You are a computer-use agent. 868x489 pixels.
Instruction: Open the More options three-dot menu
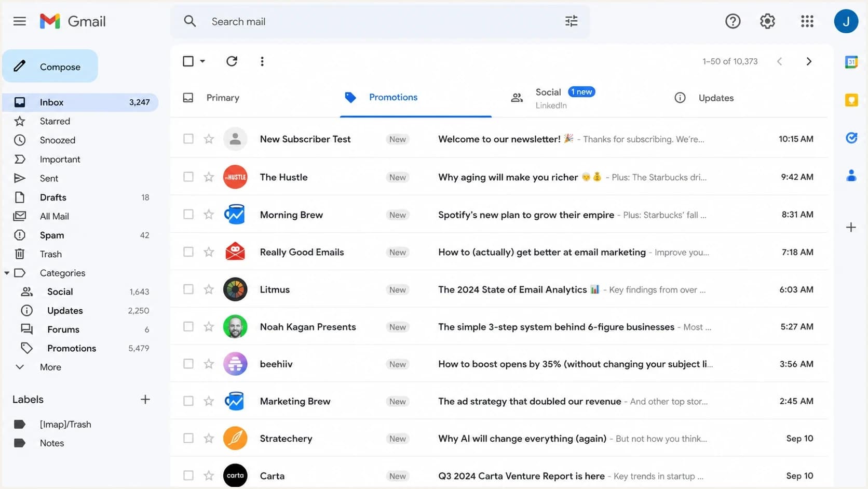262,61
